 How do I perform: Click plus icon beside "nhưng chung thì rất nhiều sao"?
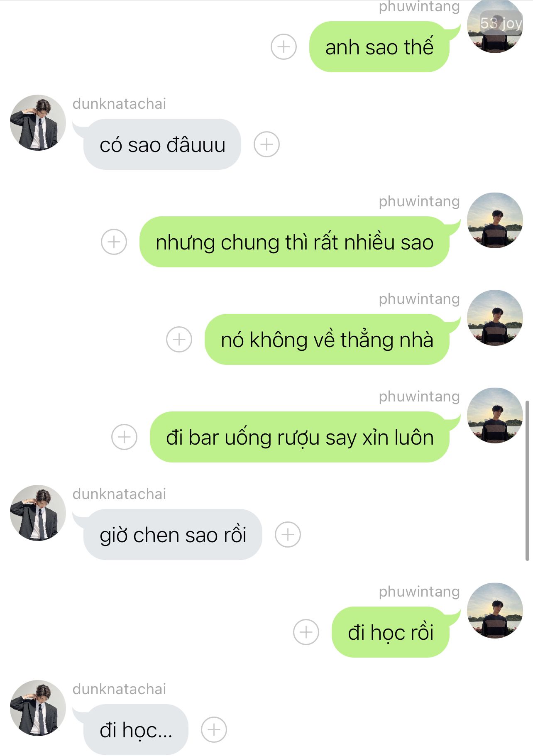tap(114, 242)
